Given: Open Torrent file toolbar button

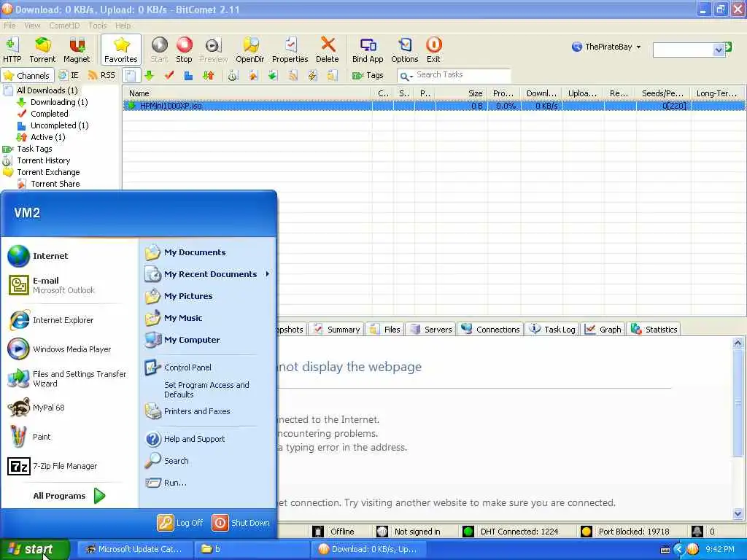Looking at the screenshot, I should [x=42, y=50].
